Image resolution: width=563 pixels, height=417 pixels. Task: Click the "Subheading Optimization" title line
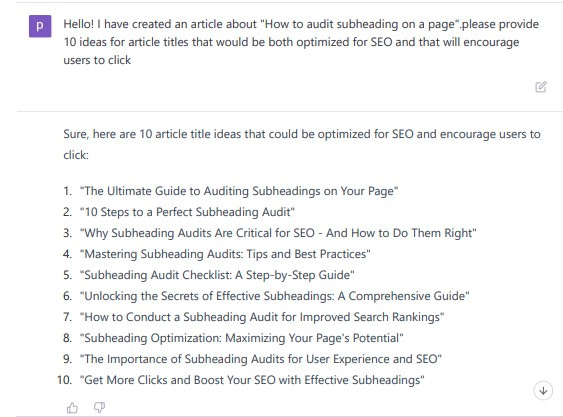coord(242,338)
